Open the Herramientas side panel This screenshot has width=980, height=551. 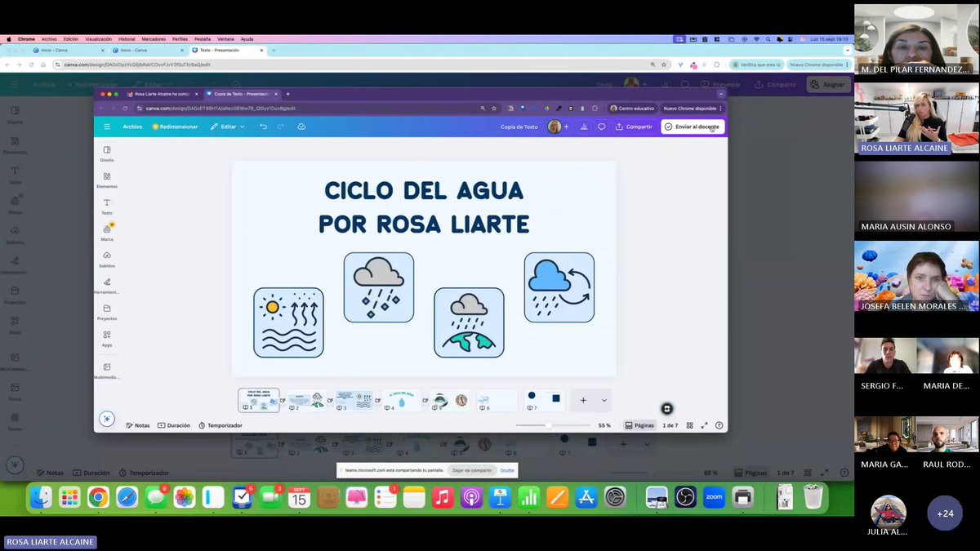click(x=107, y=286)
